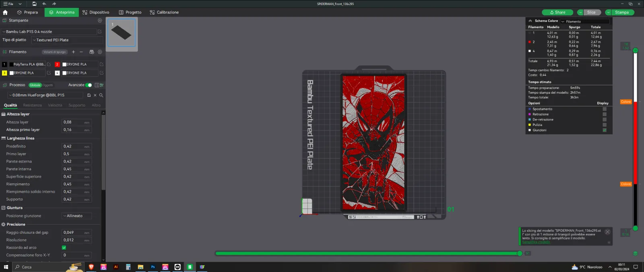Image resolution: width=644 pixels, height=272 pixels.
Task: Open compare presets icon beside Avanzate
Action: [102, 85]
